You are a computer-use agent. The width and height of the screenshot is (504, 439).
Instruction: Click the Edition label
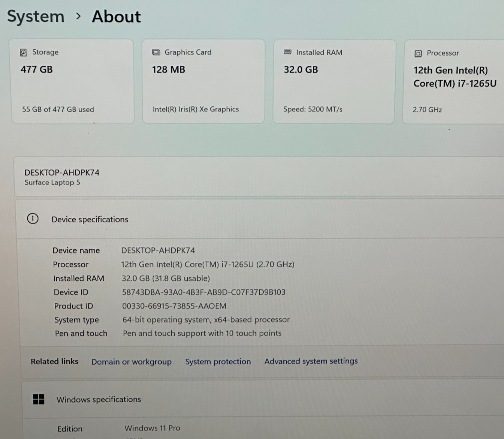click(70, 429)
